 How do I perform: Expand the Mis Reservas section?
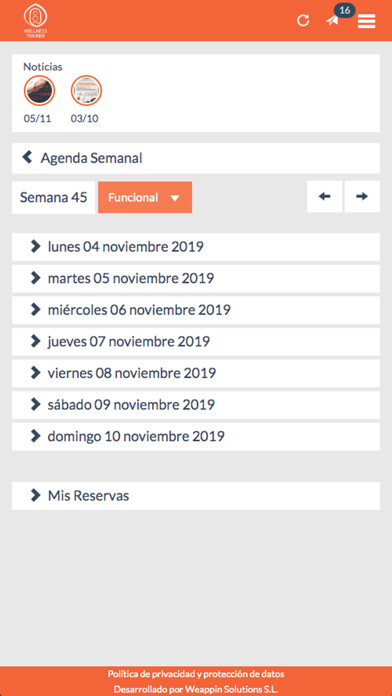(196, 496)
